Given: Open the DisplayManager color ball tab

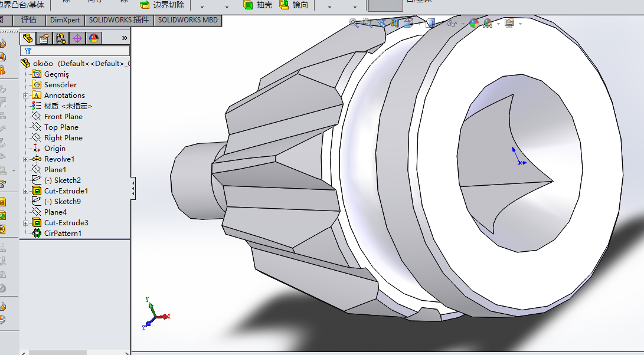Looking at the screenshot, I should click(94, 38).
